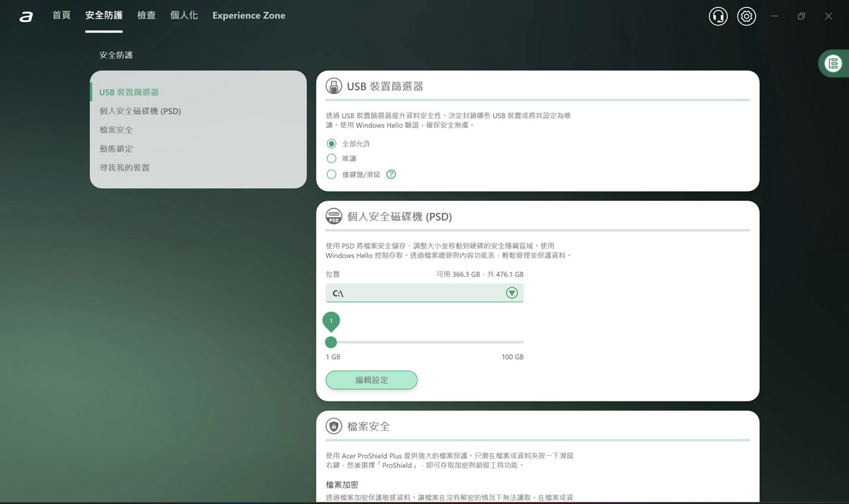Open the green side panel list icon
The image size is (849, 504).
pyautogui.click(x=833, y=64)
